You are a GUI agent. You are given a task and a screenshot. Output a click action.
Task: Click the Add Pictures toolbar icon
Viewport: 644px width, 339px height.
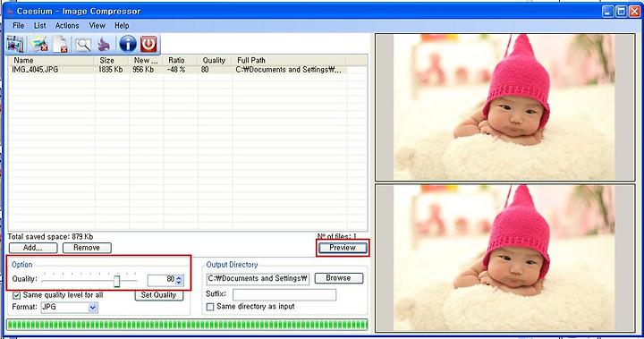click(x=15, y=44)
